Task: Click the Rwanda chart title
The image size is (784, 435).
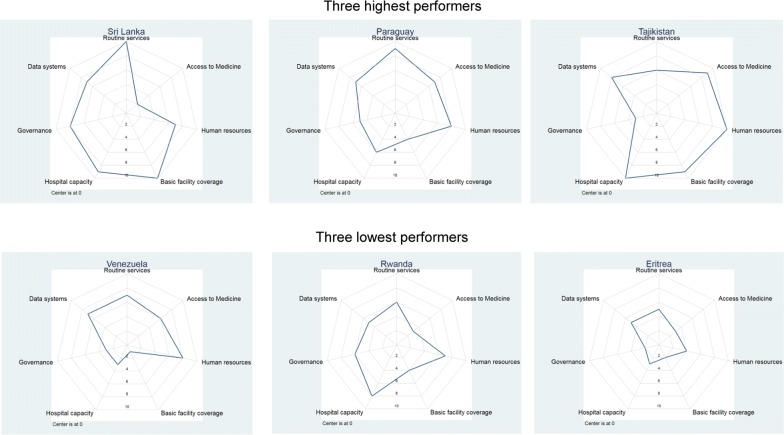Action: pos(396,264)
